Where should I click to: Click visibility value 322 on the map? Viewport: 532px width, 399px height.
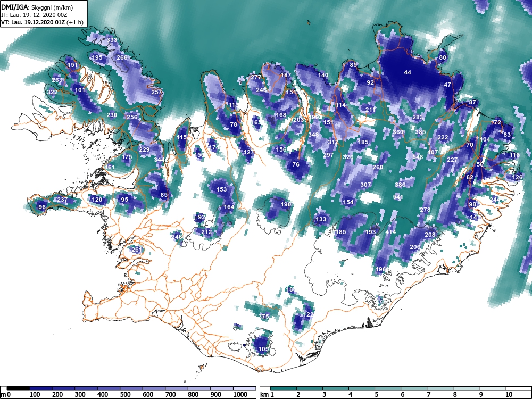52,92
